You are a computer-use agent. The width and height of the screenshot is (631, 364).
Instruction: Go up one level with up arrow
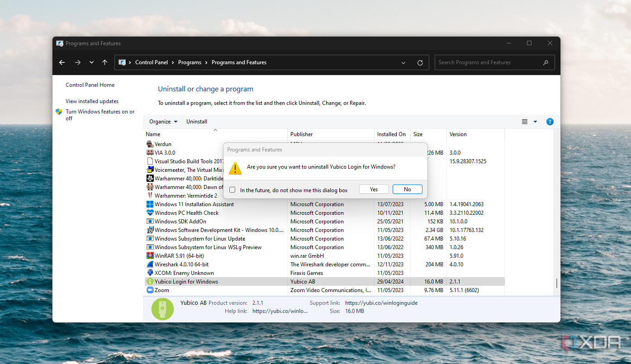click(104, 62)
